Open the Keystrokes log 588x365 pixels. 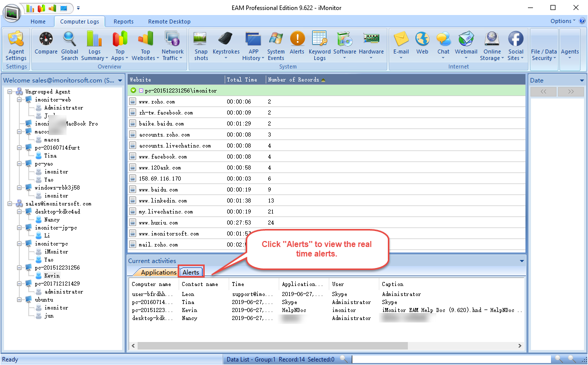tap(226, 46)
